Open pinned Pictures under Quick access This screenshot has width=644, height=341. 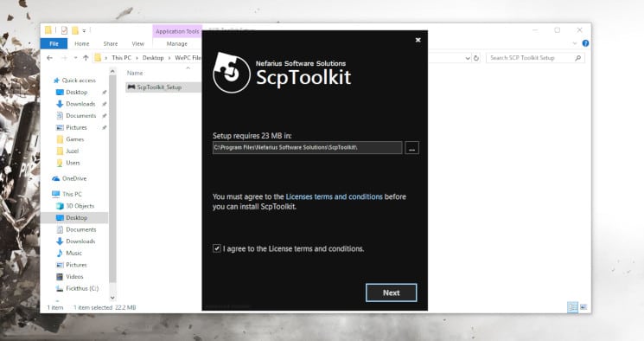click(76, 127)
